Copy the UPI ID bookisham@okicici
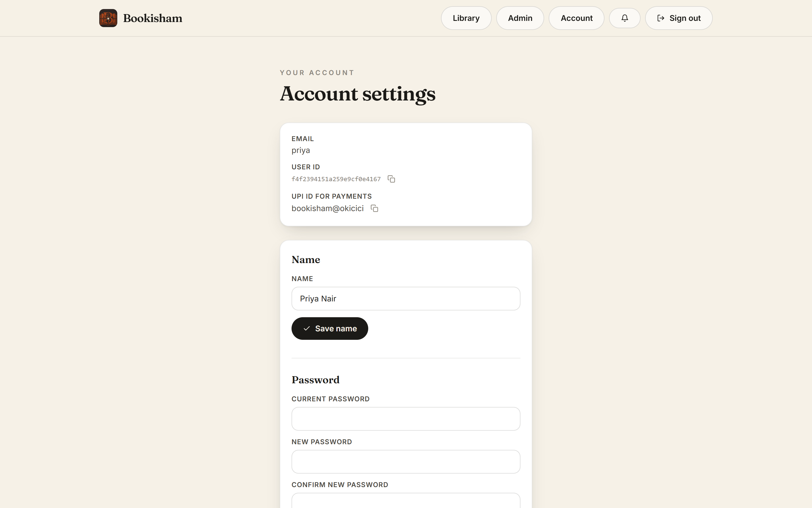Image resolution: width=812 pixels, height=508 pixels. point(374,209)
